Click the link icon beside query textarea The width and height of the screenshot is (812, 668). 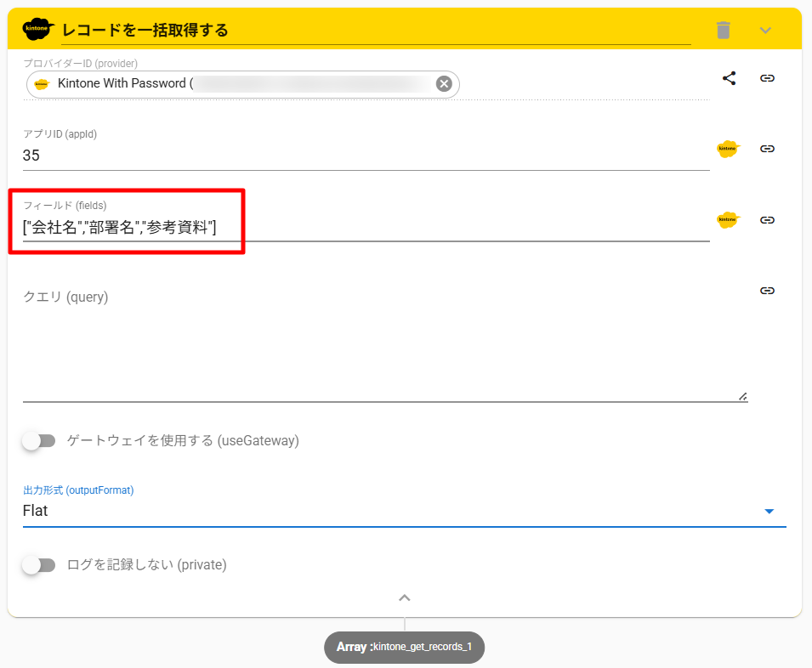point(767,291)
